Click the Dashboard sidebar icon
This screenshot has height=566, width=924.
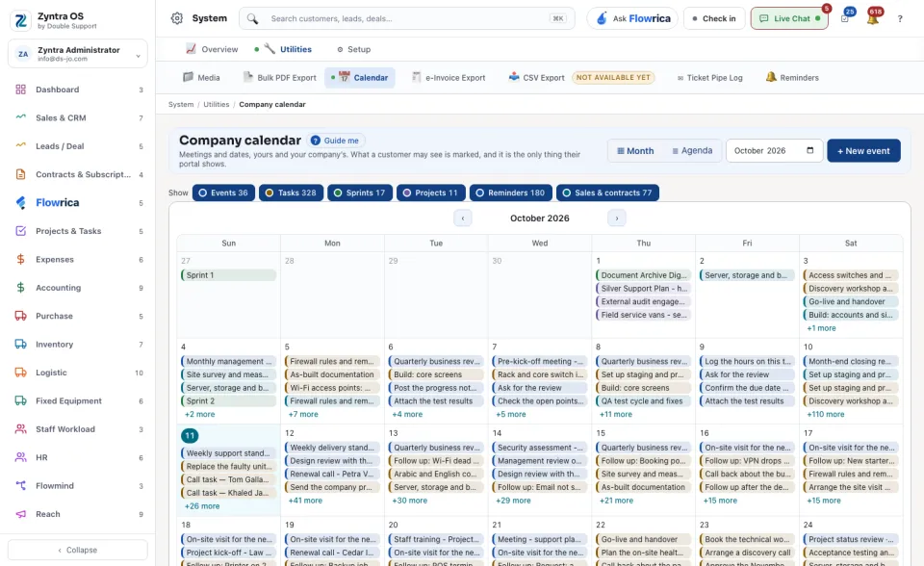(x=20, y=90)
